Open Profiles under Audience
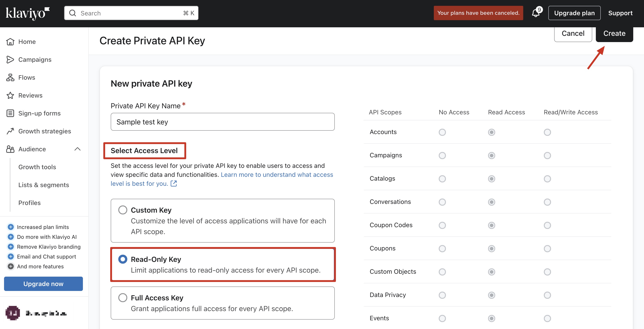This screenshot has width=644, height=329. click(x=29, y=203)
